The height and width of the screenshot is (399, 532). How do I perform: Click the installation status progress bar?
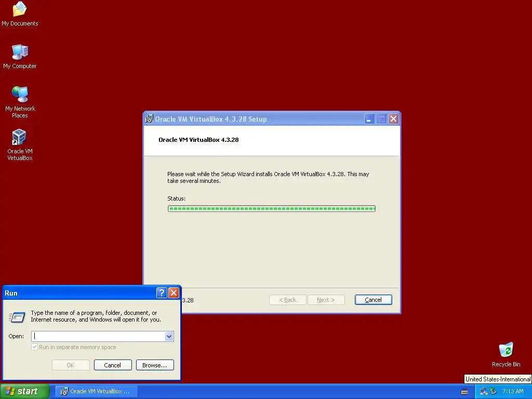271,208
